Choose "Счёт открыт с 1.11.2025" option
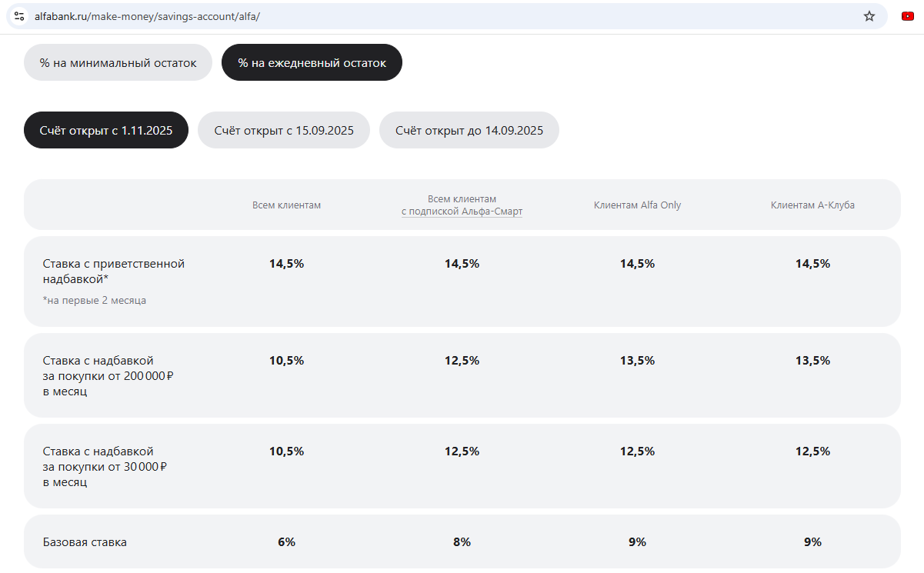The width and height of the screenshot is (924, 573). 106,131
